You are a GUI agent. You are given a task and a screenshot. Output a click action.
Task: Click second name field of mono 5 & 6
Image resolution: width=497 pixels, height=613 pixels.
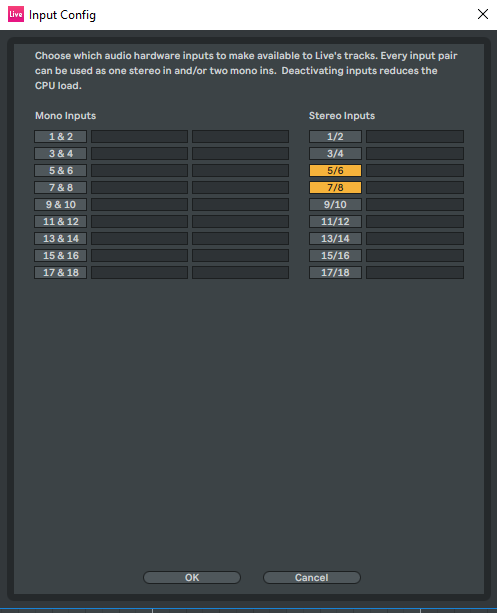coord(240,170)
